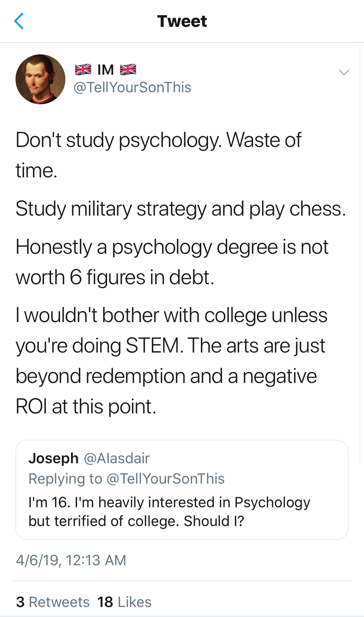This screenshot has height=617, width=364.
Task: Click the 4/6/19, 12:13 AM timestamp
Action: pyautogui.click(x=71, y=560)
